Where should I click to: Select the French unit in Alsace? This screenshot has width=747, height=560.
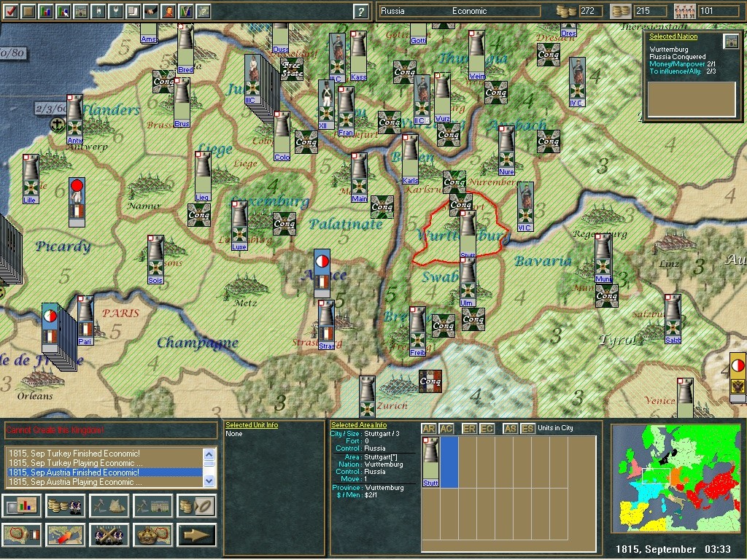[x=322, y=274]
